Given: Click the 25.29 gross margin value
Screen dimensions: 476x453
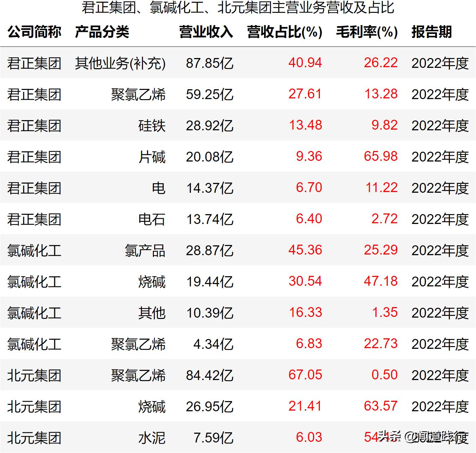Looking at the screenshot, I should tap(381, 250).
